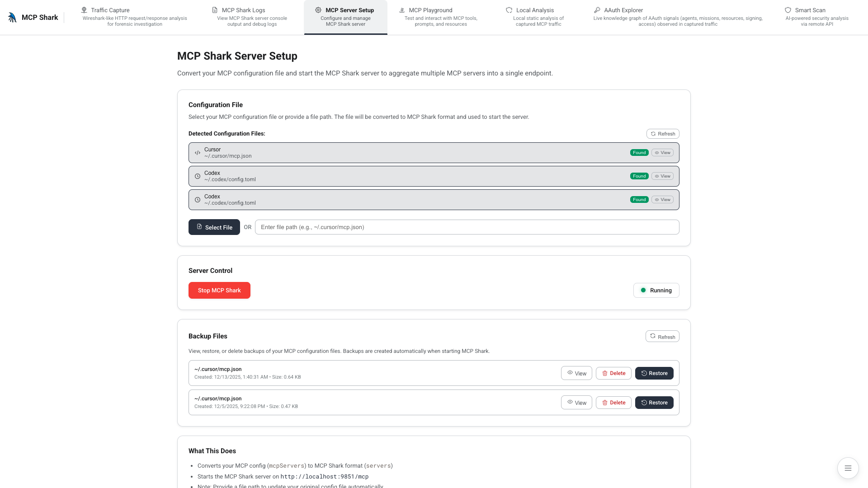Refresh the detected configuration files
The width and height of the screenshot is (868, 488).
(662, 134)
